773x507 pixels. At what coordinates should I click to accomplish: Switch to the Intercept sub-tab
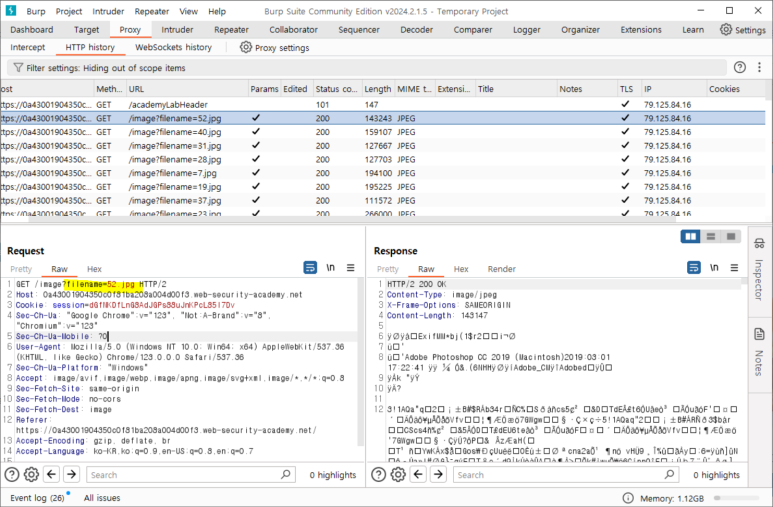coord(27,47)
